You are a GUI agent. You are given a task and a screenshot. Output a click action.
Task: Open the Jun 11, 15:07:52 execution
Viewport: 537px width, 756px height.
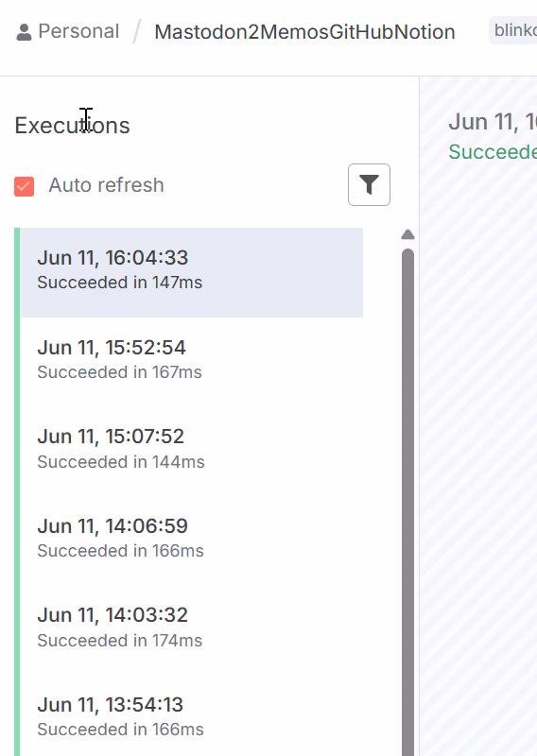point(192,452)
